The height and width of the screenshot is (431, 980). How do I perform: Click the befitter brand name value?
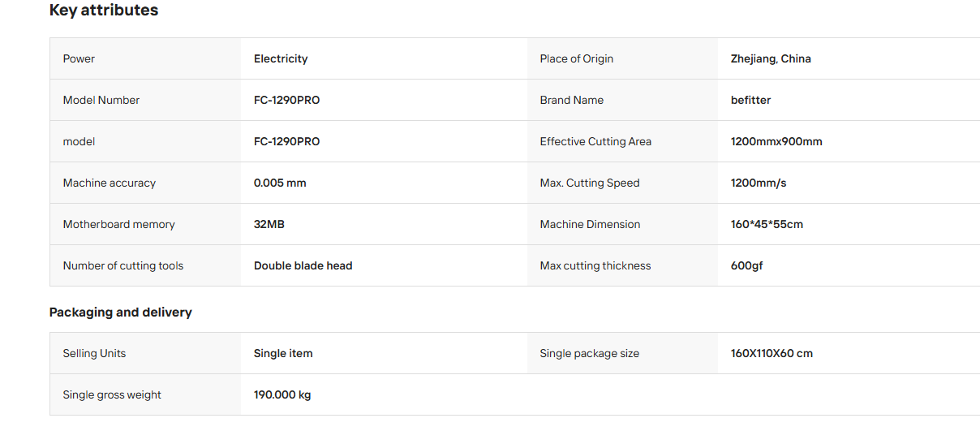[x=751, y=100]
